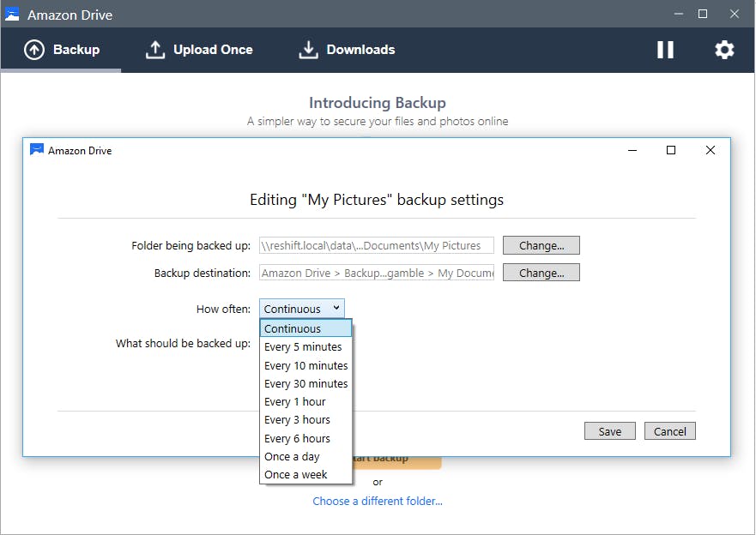756x535 pixels.
Task: Select Every 5 minutes option
Action: click(x=303, y=347)
